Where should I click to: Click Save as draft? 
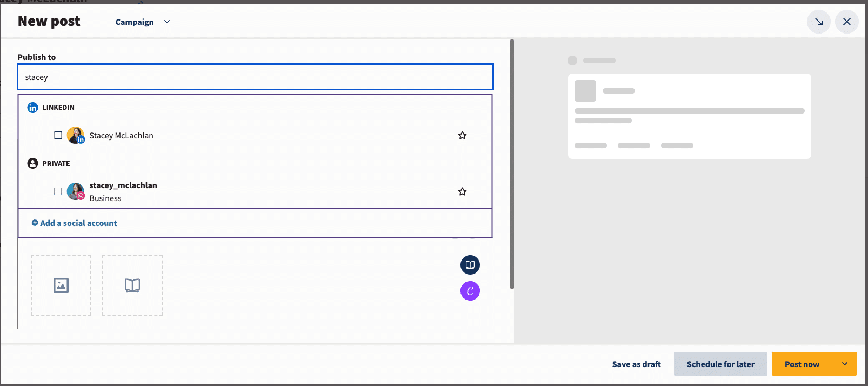pos(637,364)
